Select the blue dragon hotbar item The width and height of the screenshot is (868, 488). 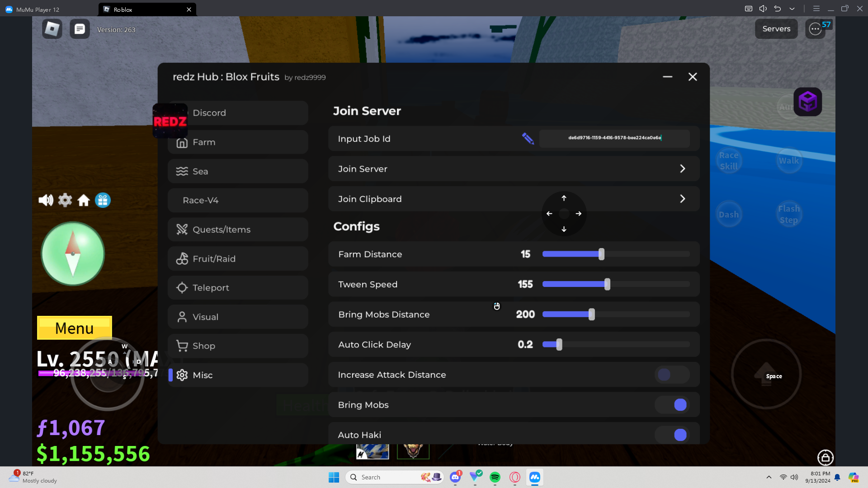(x=373, y=451)
